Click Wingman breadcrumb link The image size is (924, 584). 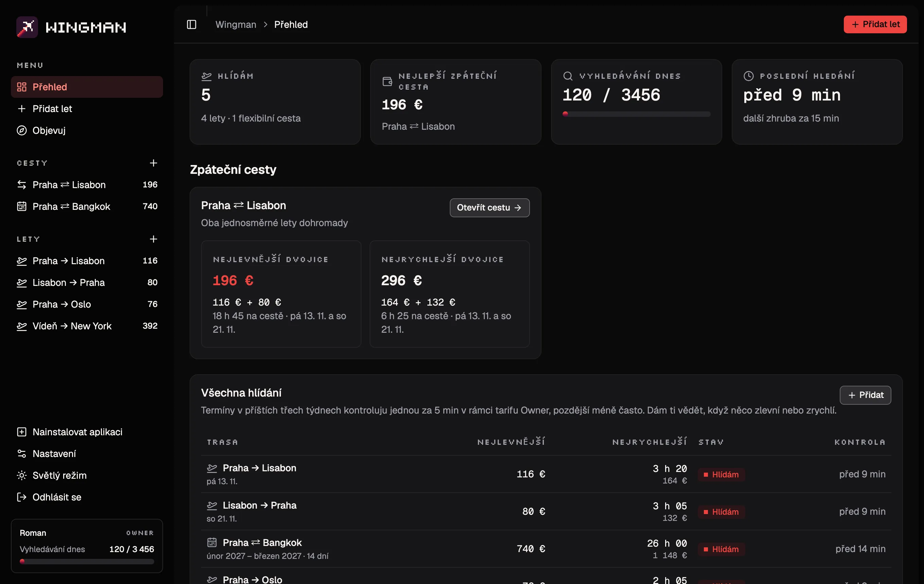pyautogui.click(x=236, y=24)
